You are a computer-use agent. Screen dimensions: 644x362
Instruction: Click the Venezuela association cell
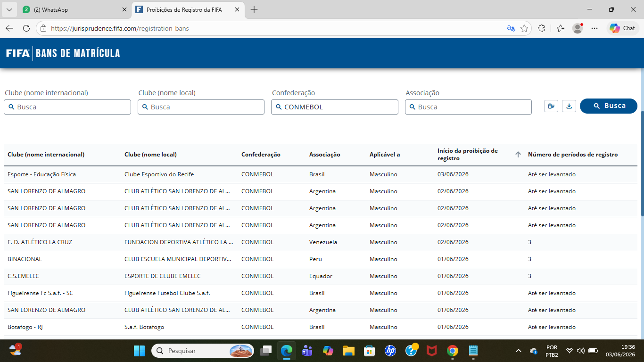[323, 242]
